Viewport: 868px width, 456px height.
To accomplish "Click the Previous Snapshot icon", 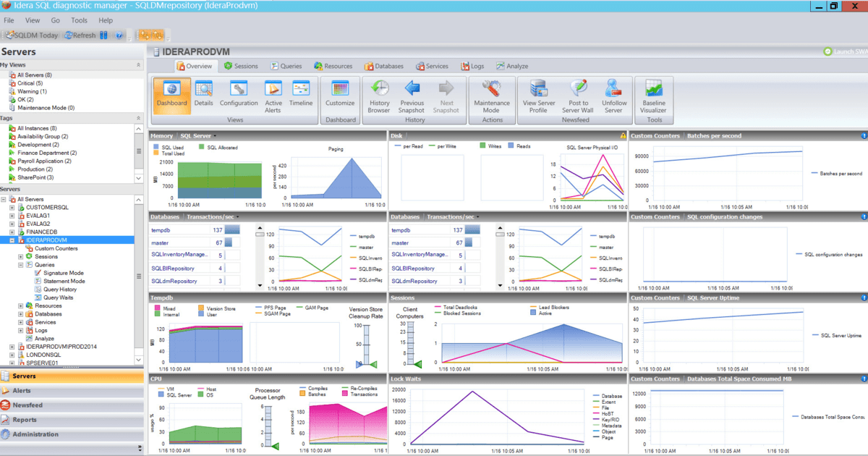I will [x=412, y=96].
